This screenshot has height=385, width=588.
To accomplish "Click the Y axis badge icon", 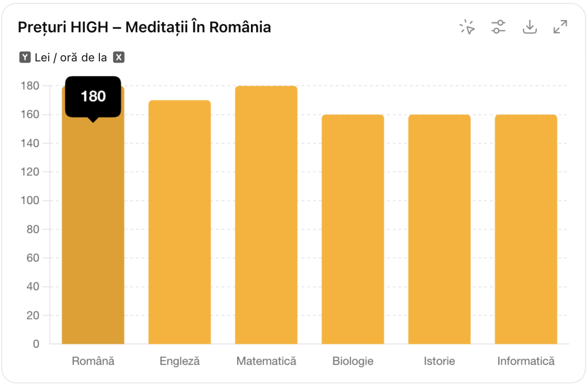I will click(25, 57).
